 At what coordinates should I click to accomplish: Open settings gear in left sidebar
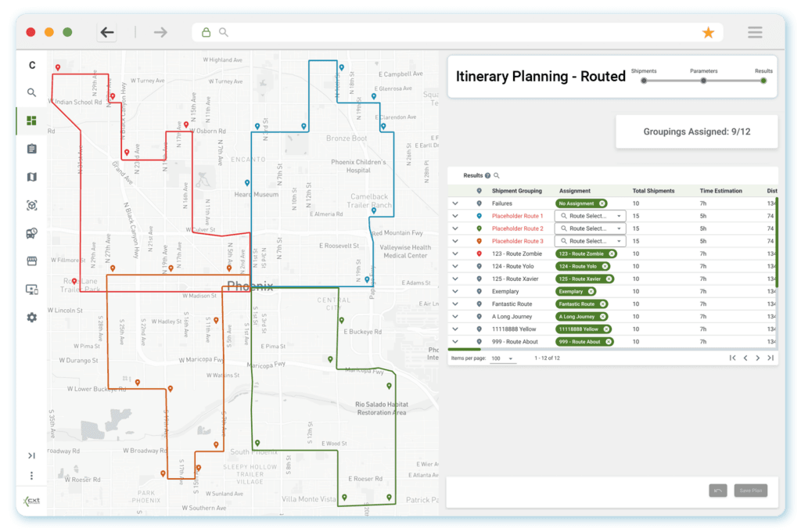[32, 318]
